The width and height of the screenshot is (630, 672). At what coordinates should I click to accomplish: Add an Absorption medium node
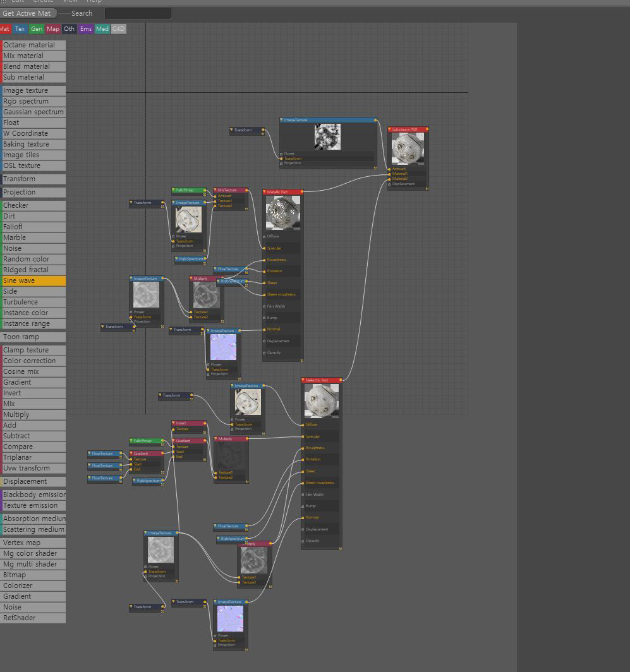coord(33,519)
